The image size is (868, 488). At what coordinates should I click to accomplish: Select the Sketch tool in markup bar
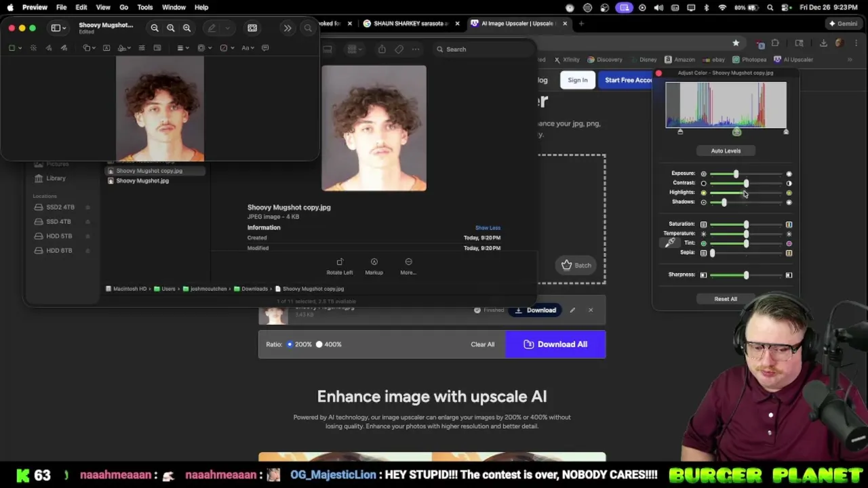49,48
